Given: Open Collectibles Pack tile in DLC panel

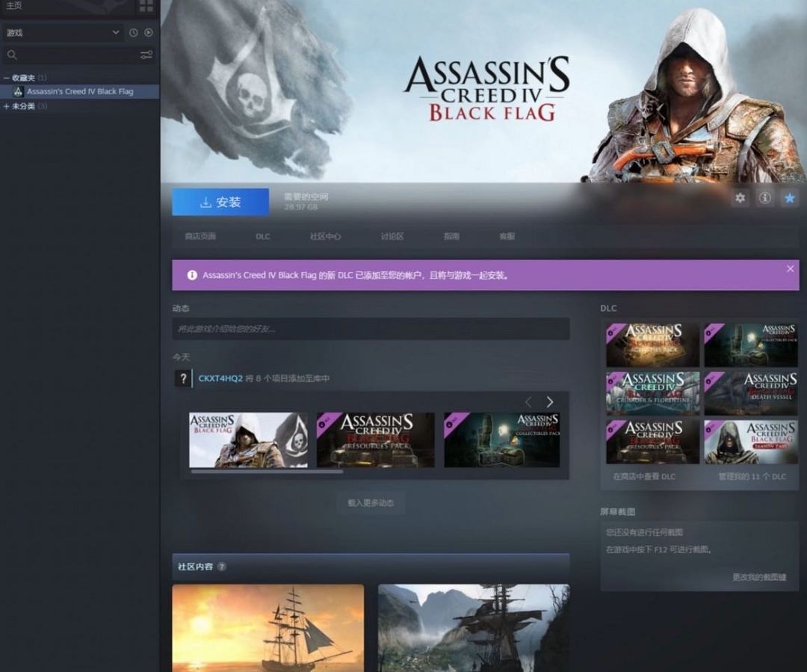Looking at the screenshot, I should point(751,345).
